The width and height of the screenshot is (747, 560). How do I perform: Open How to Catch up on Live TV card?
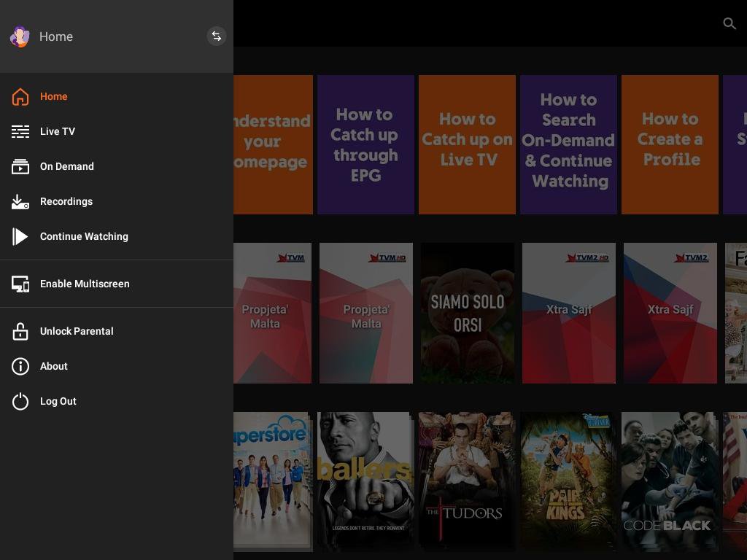tap(467, 145)
